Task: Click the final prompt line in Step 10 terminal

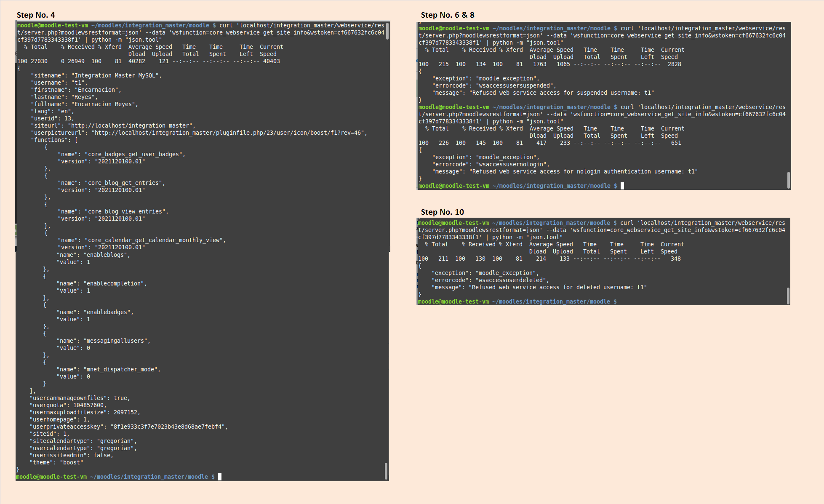Action: pos(517,302)
